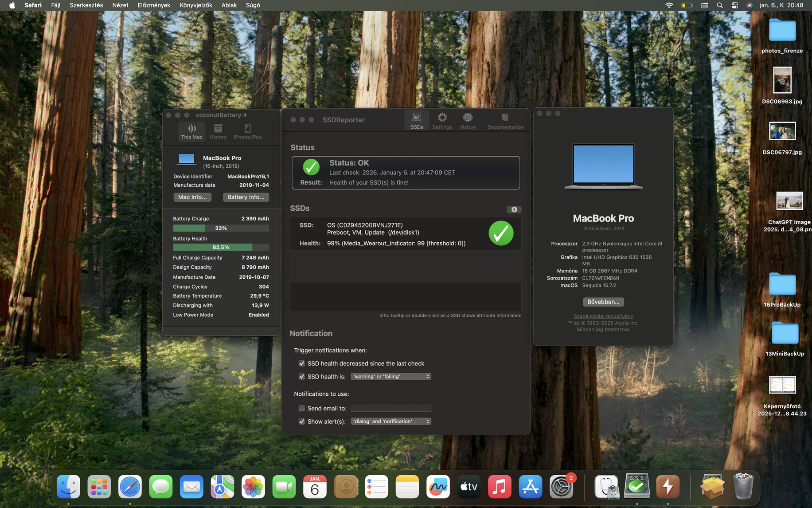
Task: Open the Előzmények menu
Action: pos(154,5)
